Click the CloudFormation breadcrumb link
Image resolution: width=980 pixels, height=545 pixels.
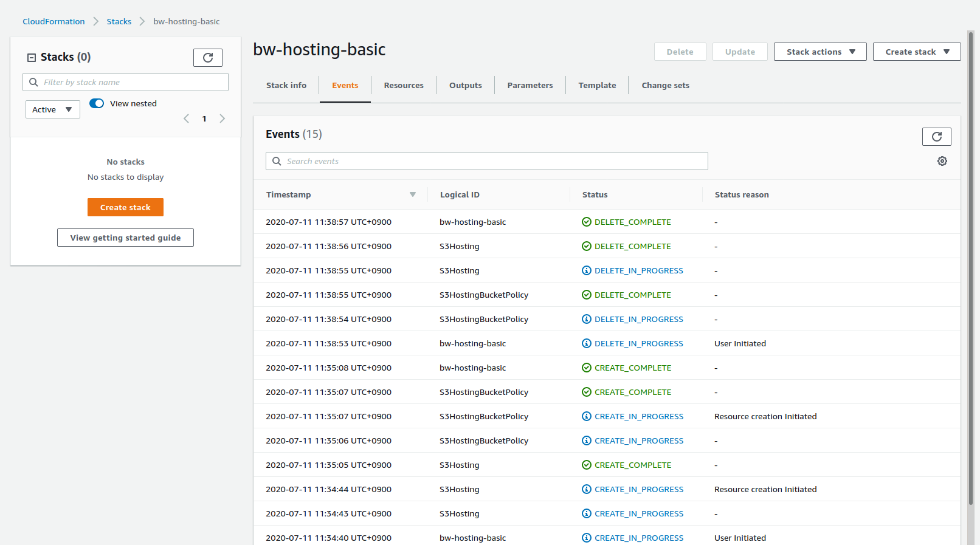(53, 21)
